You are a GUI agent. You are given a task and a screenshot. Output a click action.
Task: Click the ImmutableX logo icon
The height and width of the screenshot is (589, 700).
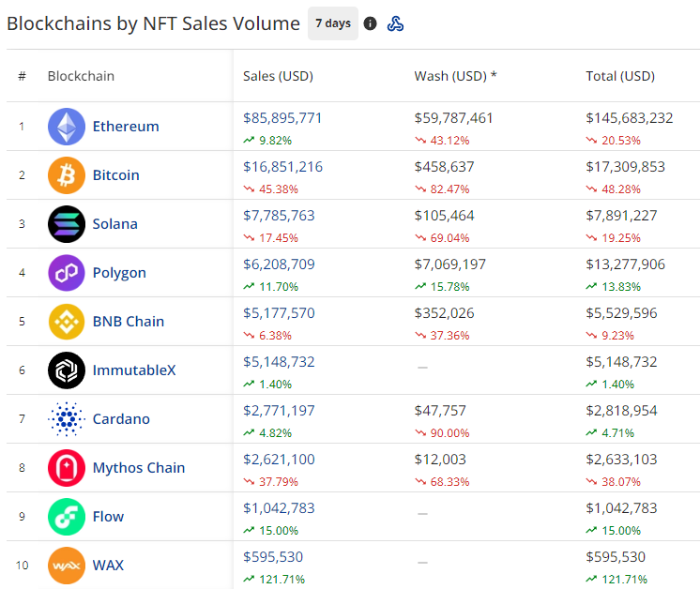67,370
